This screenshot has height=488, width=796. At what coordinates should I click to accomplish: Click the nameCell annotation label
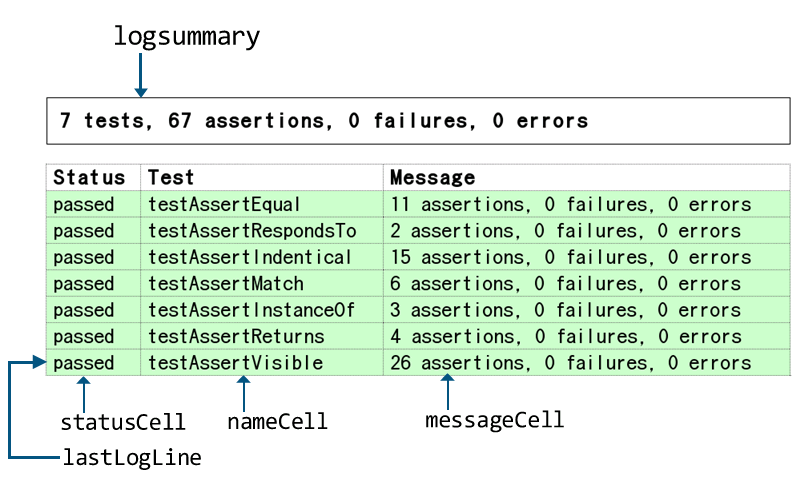tap(277, 421)
